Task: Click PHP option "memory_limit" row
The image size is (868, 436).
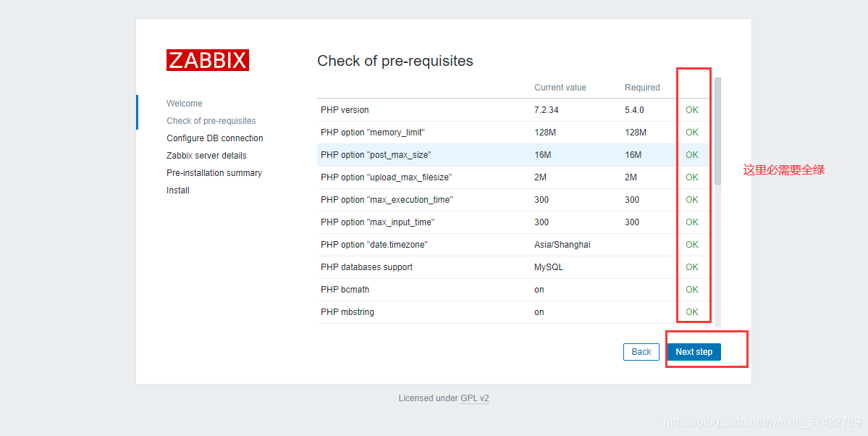Action: coord(513,133)
